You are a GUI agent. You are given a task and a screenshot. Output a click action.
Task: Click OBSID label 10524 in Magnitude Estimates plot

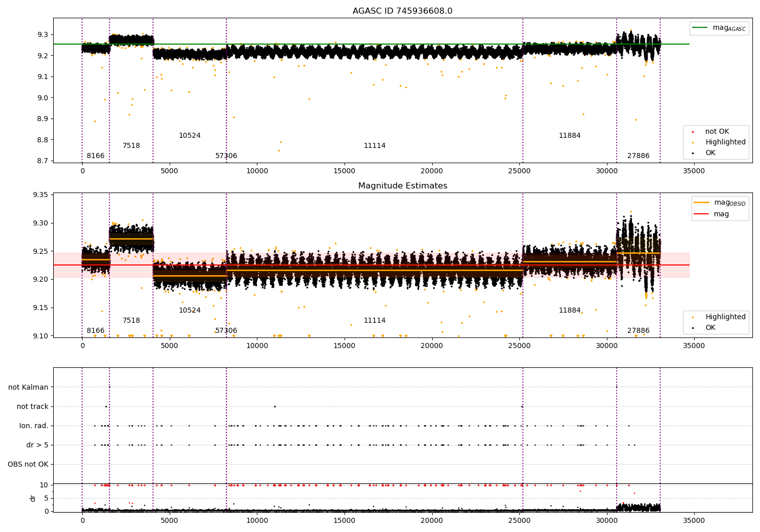click(189, 311)
